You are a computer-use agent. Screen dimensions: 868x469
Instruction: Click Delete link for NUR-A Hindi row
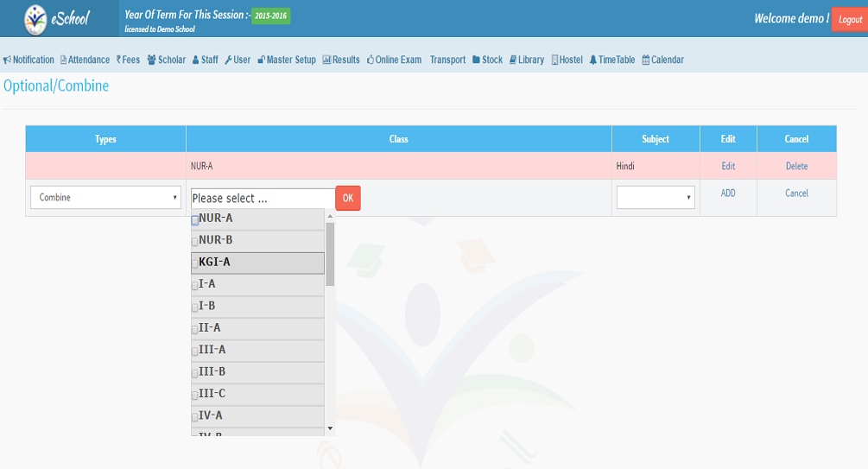[x=796, y=167]
